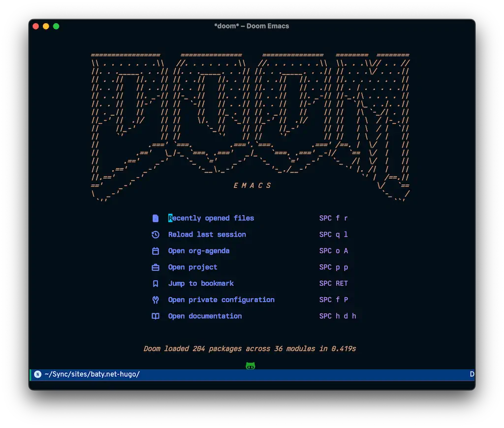Screen dimensions: 504x428
Task: Click the N state indicator in the modeline
Action: coord(38,374)
